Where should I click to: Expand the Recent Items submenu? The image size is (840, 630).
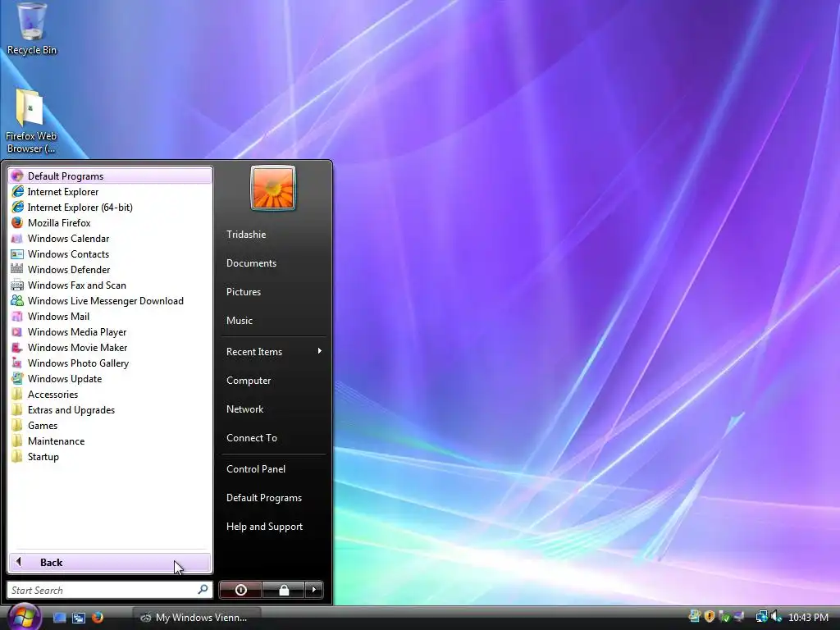tap(273, 351)
